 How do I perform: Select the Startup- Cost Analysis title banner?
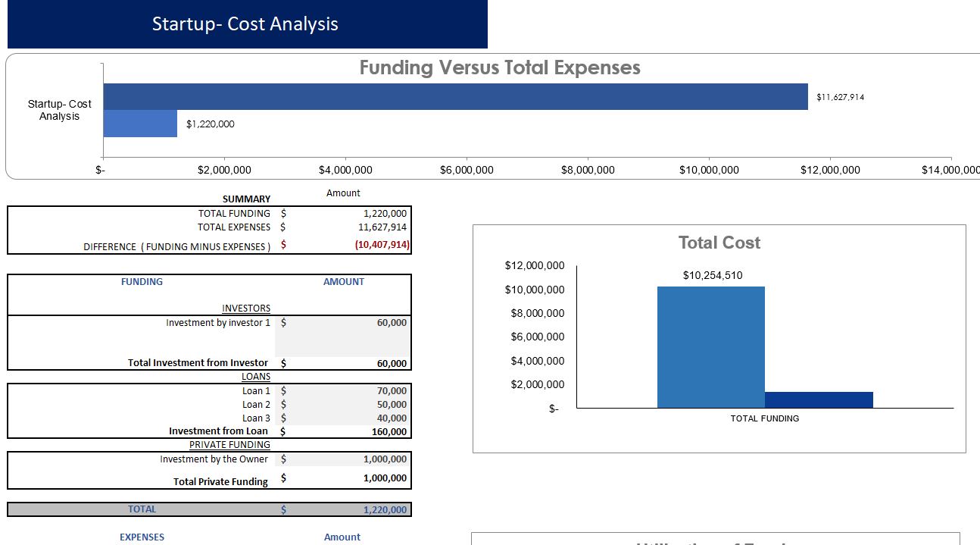(245, 23)
